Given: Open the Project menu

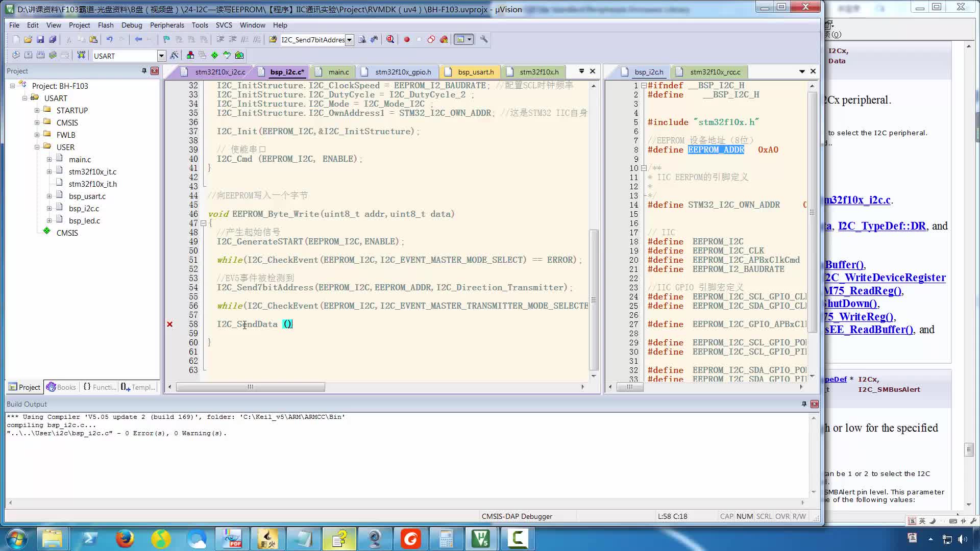Looking at the screenshot, I should (79, 25).
